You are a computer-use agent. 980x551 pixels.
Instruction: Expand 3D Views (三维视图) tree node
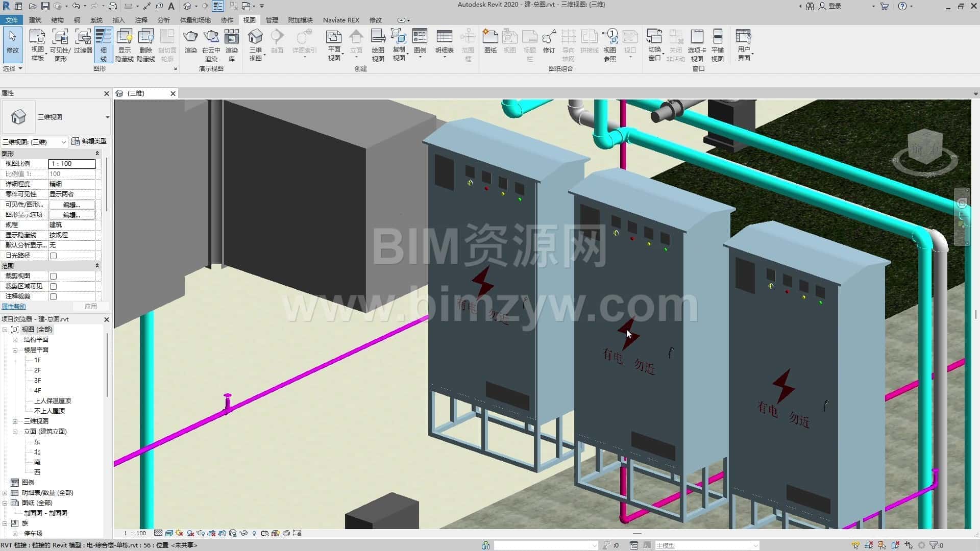pos(15,421)
